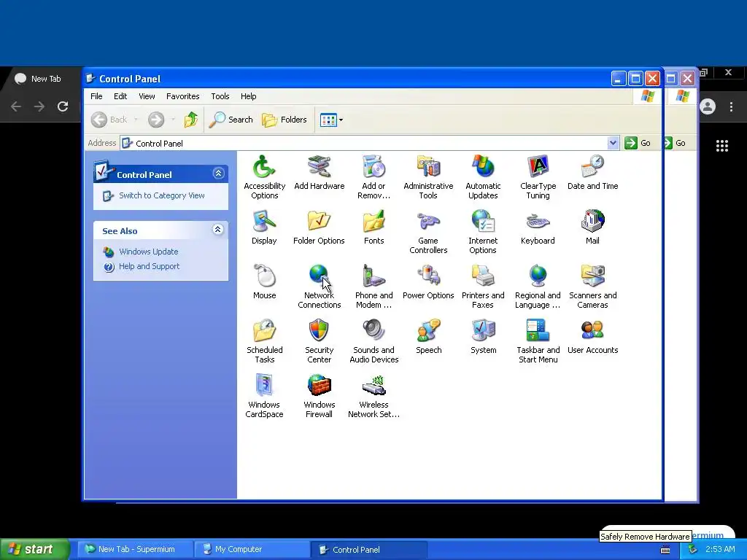The height and width of the screenshot is (560, 747).
Task: Click the Control Panel taskbar button
Action: pos(368,549)
